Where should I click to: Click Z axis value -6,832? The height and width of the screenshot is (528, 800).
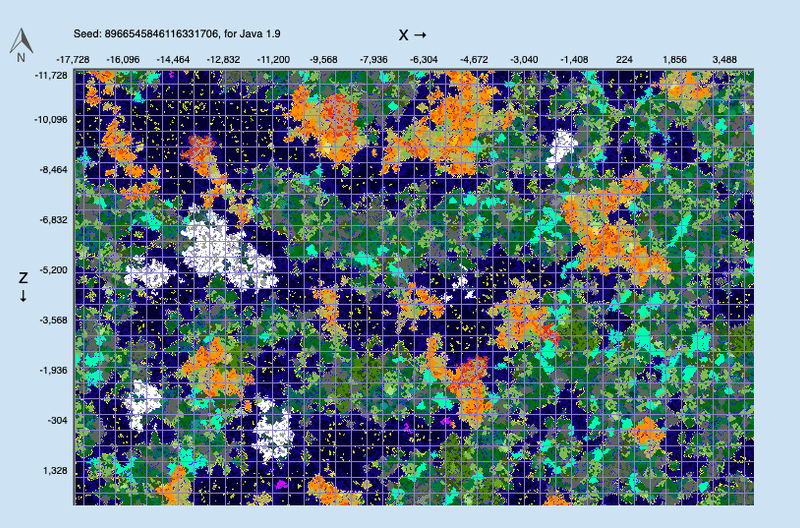coord(53,220)
